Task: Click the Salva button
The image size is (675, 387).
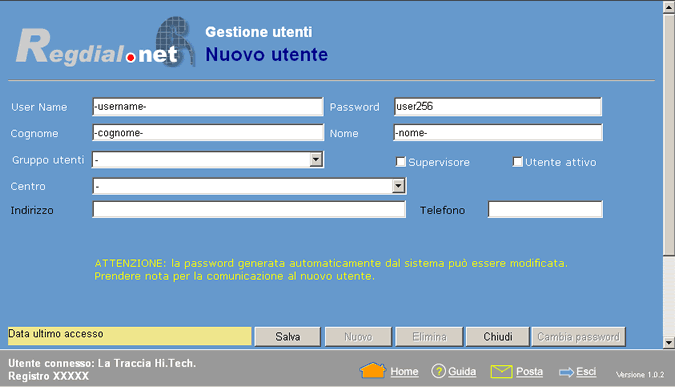Action: click(288, 337)
